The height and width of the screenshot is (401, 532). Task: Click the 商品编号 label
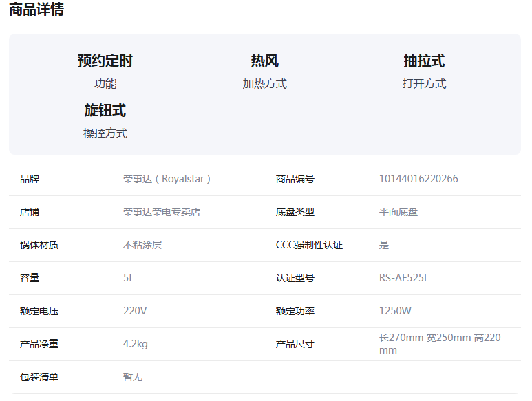295,179
